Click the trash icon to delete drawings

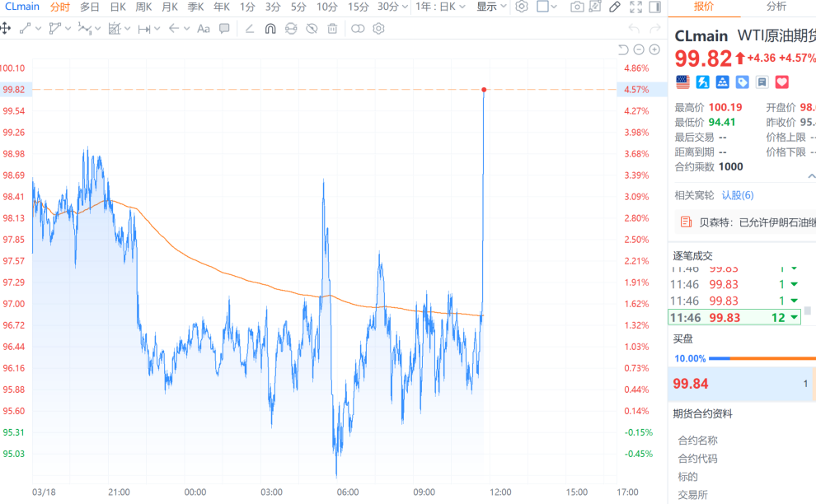click(x=332, y=28)
